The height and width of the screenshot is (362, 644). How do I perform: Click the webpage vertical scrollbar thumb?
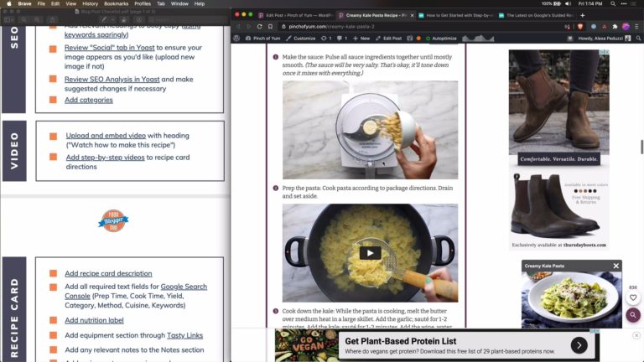(641, 147)
